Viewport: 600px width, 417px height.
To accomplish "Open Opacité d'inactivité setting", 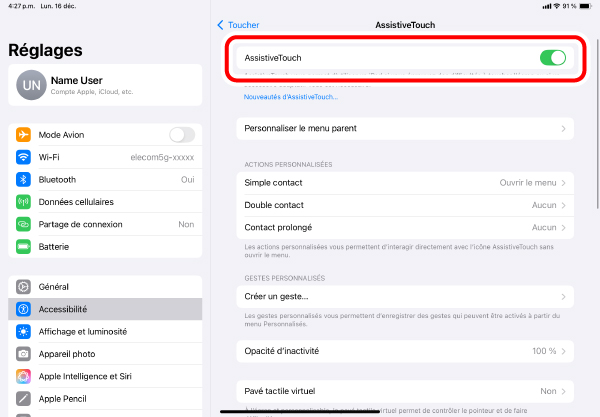I will coord(406,351).
